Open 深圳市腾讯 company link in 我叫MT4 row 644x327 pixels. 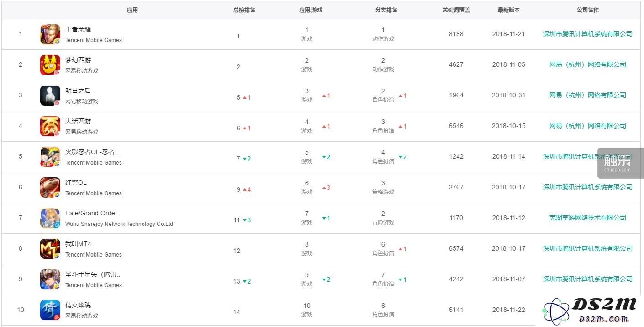point(587,248)
